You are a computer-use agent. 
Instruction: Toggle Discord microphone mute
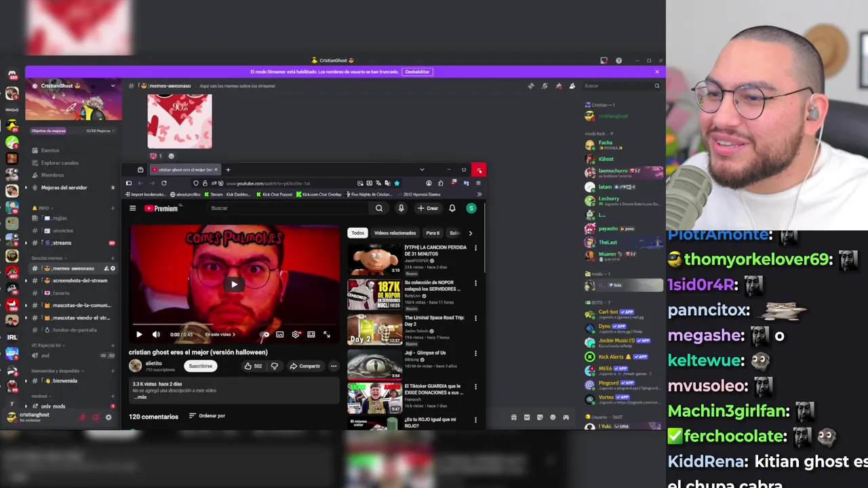click(83, 418)
